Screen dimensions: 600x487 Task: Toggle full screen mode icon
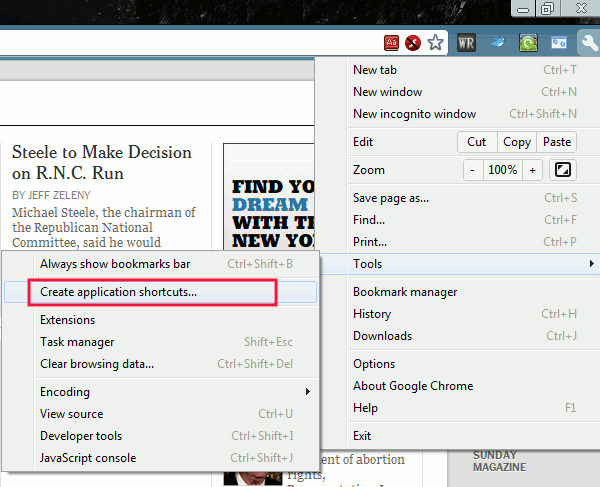(562, 169)
